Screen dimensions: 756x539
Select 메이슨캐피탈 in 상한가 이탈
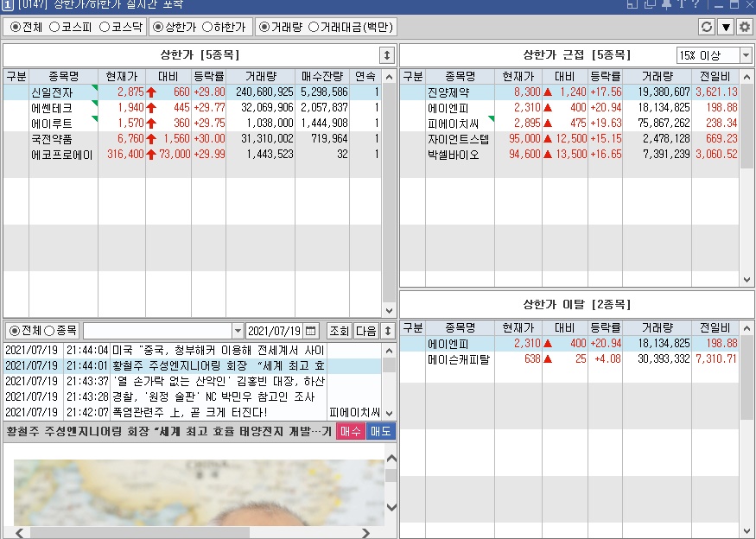569,359
